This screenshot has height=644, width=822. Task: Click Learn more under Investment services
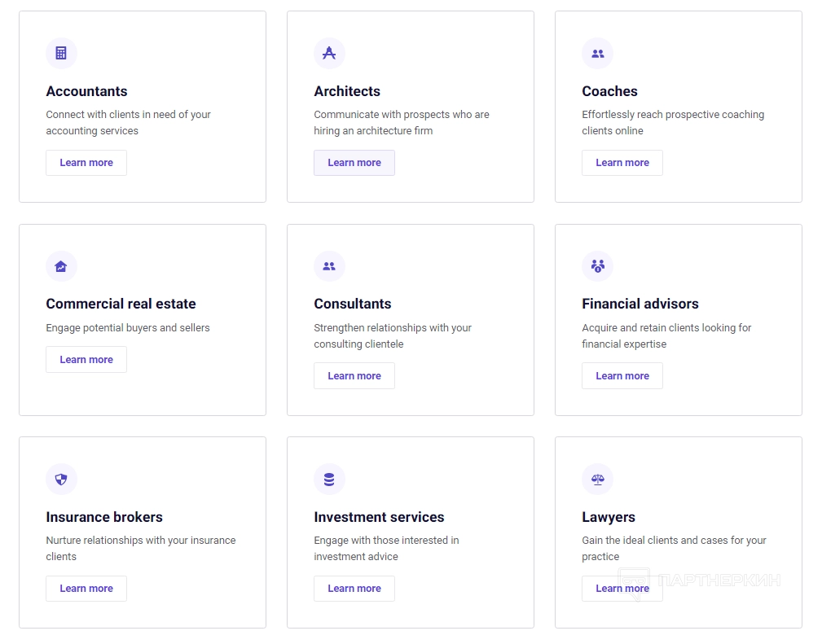(354, 589)
